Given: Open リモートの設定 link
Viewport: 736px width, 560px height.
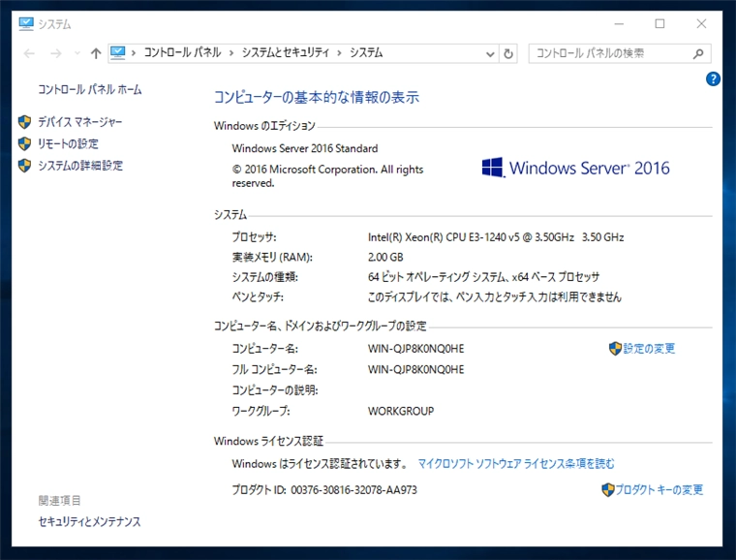Looking at the screenshot, I should click(68, 143).
